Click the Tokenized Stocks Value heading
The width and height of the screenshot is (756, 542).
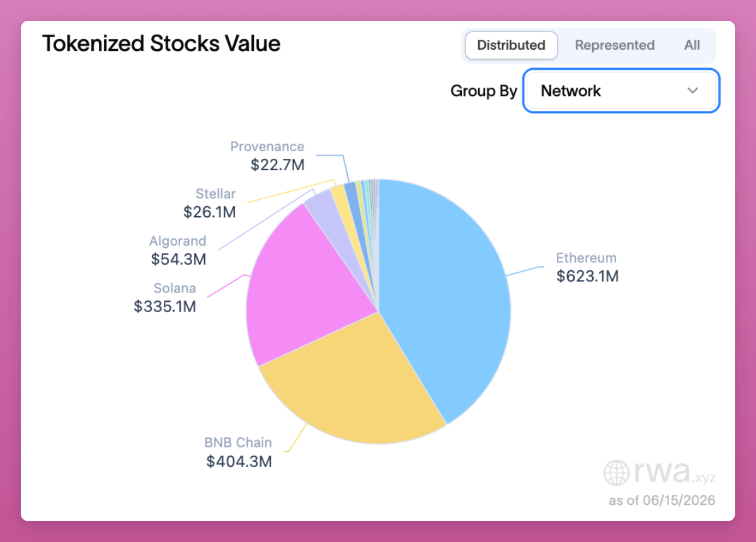pyautogui.click(x=161, y=44)
